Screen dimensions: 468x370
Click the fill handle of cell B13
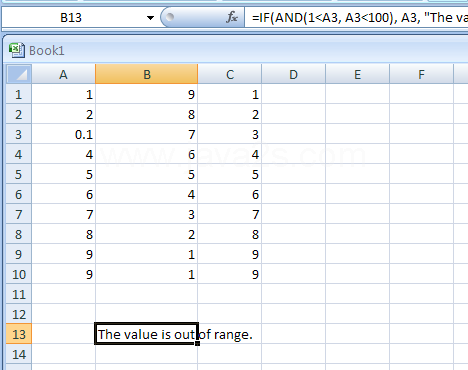coord(198,343)
